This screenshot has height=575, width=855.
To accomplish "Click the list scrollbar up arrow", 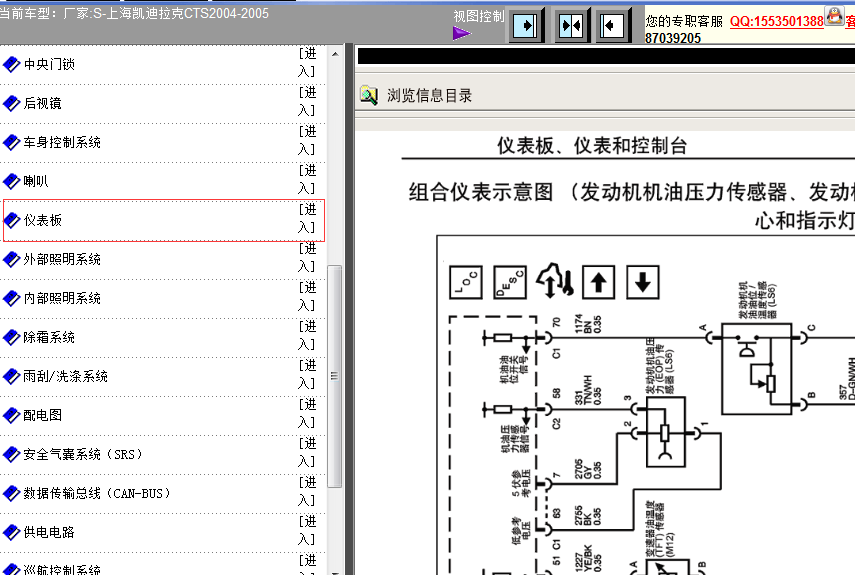I will tap(335, 55).
